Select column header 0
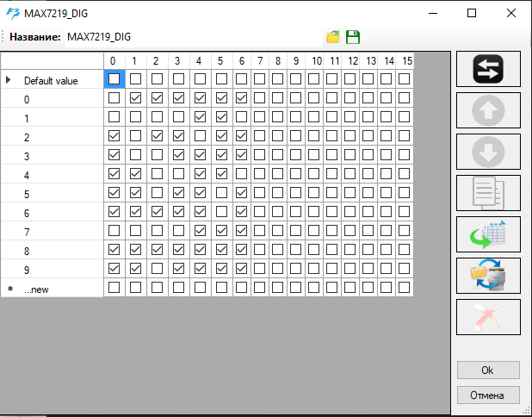The width and height of the screenshot is (532, 417). 114,61
